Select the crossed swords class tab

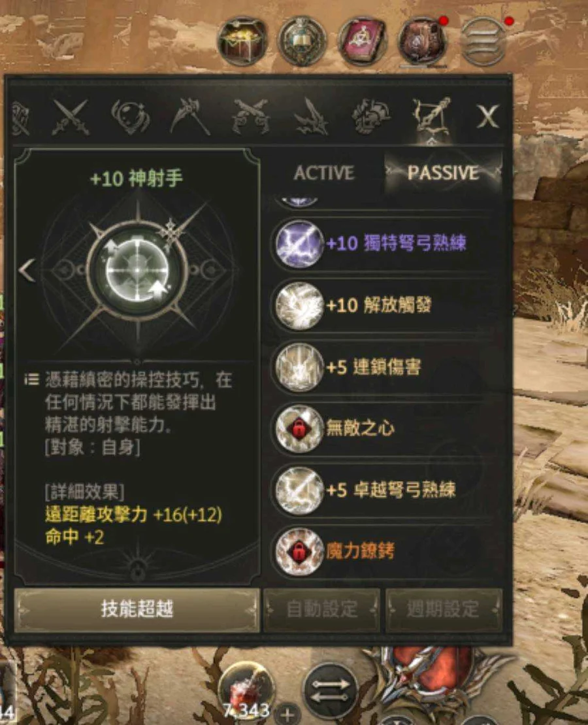[71, 117]
